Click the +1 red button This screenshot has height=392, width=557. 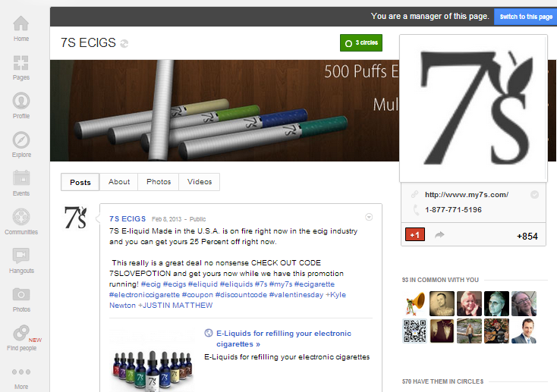click(x=415, y=235)
